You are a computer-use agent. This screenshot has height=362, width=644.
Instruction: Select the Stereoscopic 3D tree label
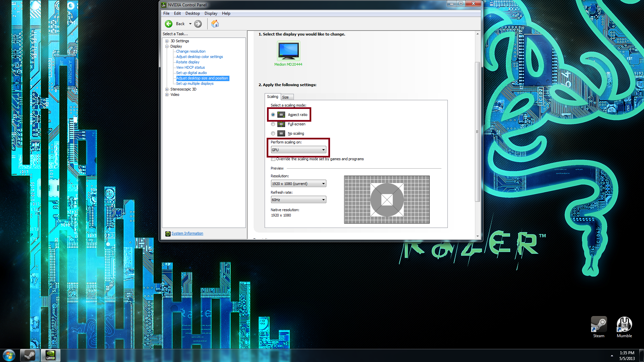[x=183, y=89]
